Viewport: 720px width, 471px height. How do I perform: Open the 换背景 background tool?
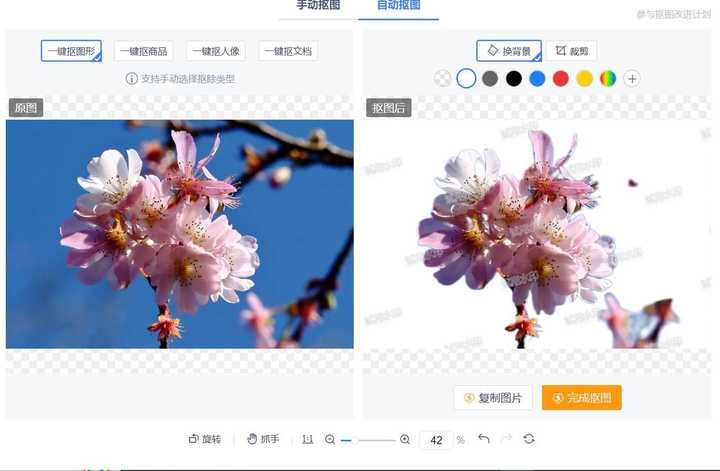509,50
